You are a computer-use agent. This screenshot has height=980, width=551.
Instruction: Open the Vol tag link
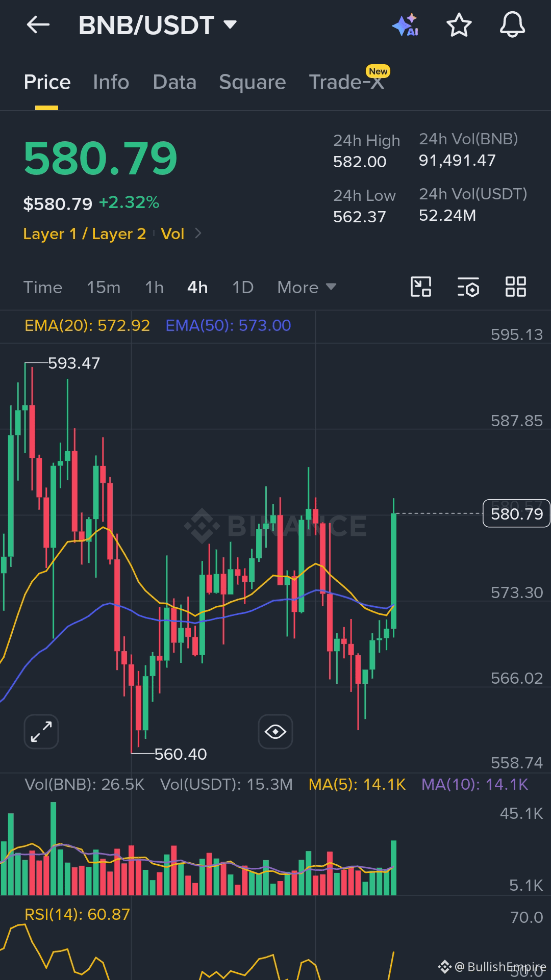172,234
